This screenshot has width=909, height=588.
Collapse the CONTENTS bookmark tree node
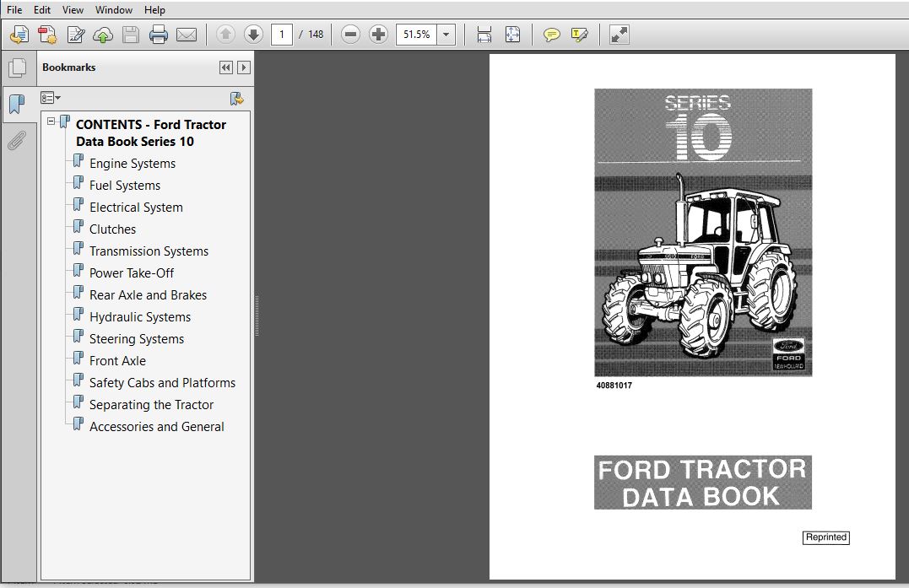tap(51, 121)
